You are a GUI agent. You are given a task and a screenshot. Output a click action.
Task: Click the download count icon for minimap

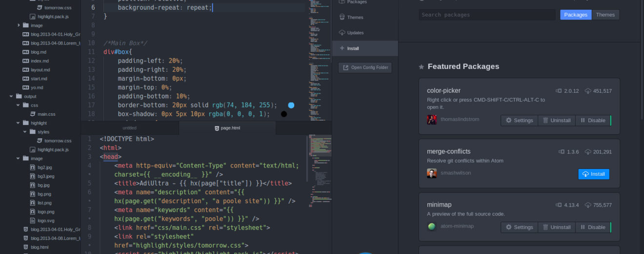pyautogui.click(x=587, y=205)
